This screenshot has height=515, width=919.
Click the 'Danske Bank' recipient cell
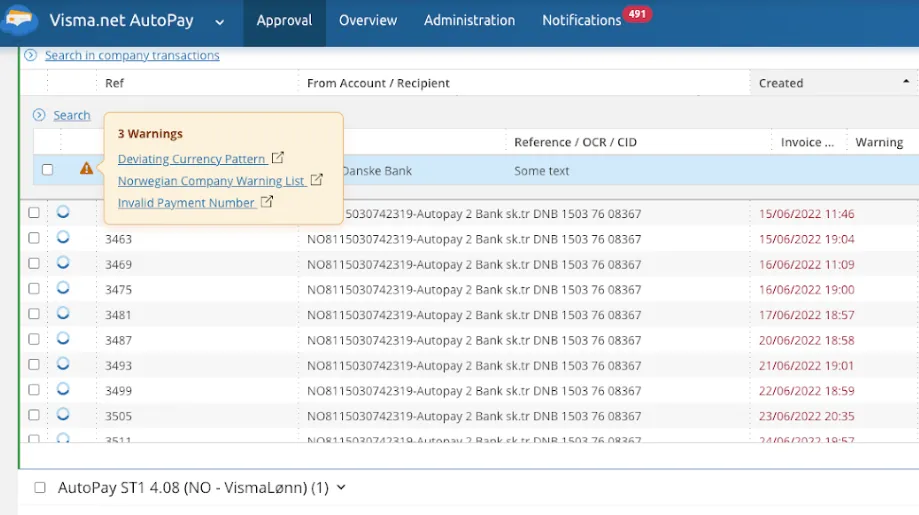point(377,171)
